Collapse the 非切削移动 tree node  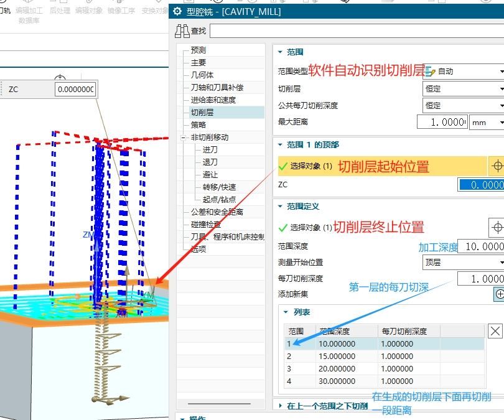(183, 138)
